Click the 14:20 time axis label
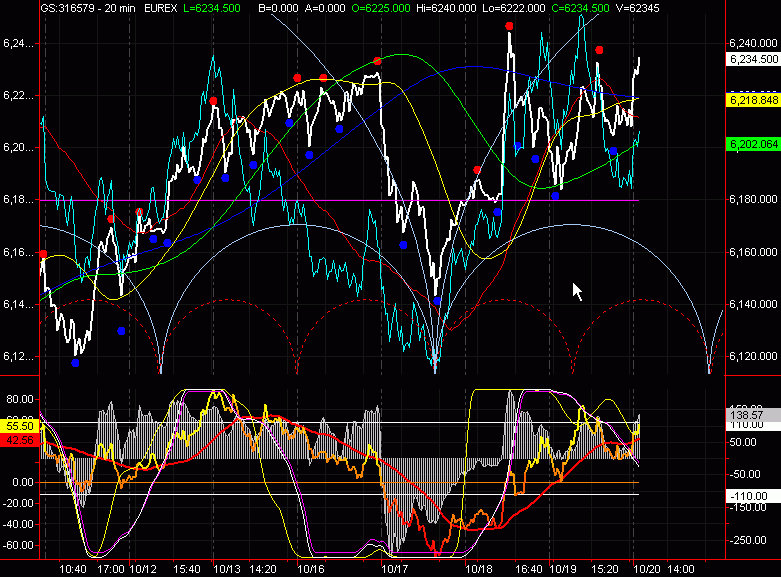 point(263,569)
